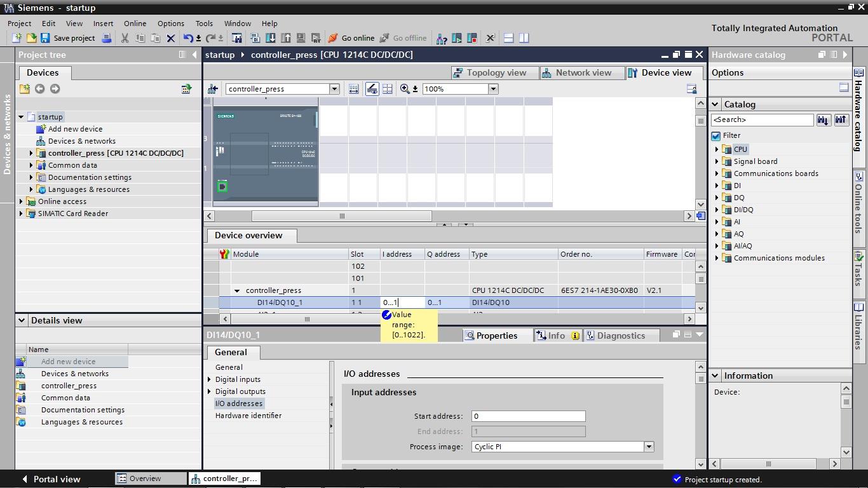Collapse the Catalog section header
The image size is (868, 488).
pos(715,104)
